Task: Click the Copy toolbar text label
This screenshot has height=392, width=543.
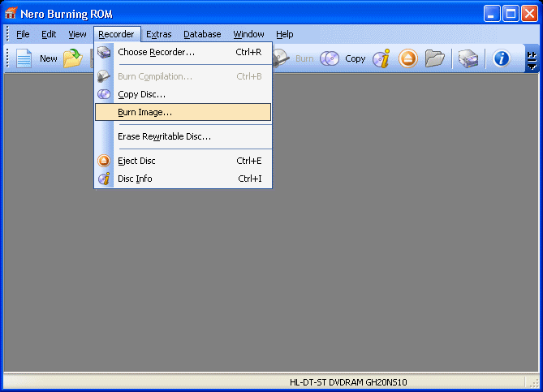Action: 355,59
